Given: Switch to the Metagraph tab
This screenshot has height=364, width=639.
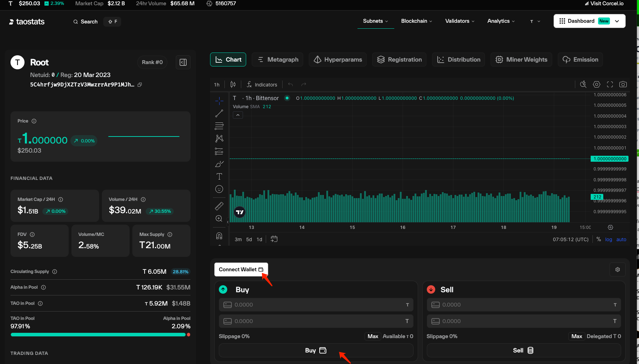Looking at the screenshot, I should click(x=278, y=59).
